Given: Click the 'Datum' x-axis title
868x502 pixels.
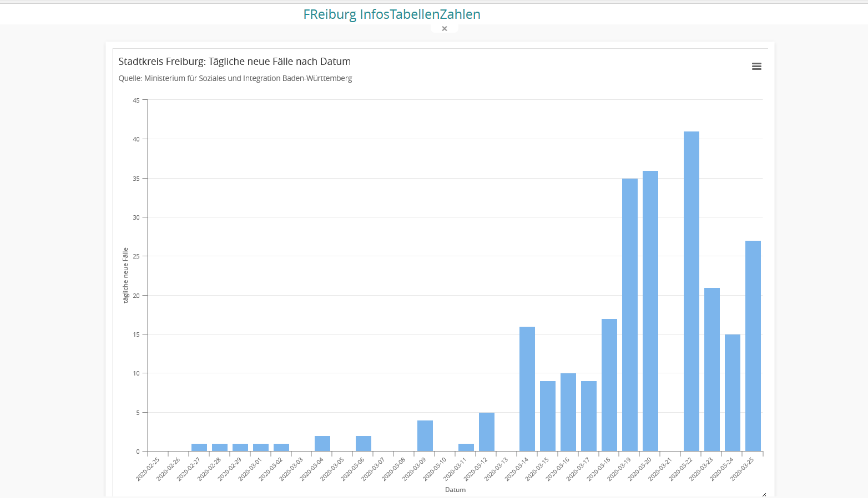Looking at the screenshot, I should click(x=455, y=490).
